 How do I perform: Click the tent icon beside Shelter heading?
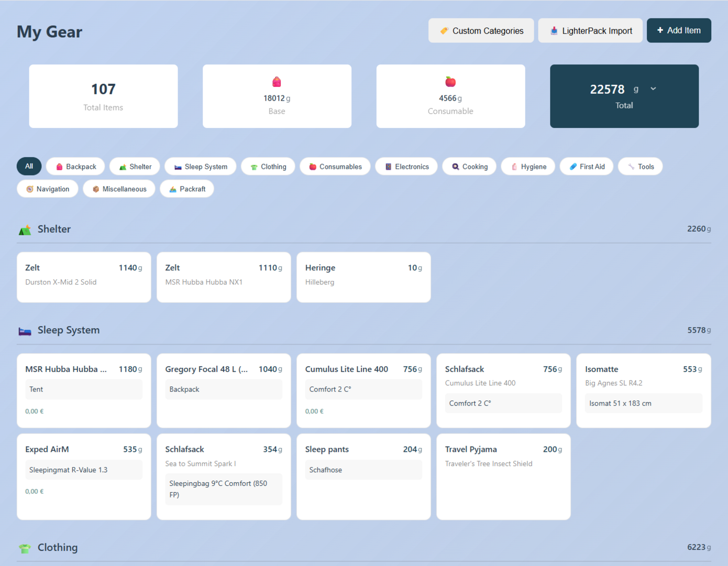coord(25,230)
